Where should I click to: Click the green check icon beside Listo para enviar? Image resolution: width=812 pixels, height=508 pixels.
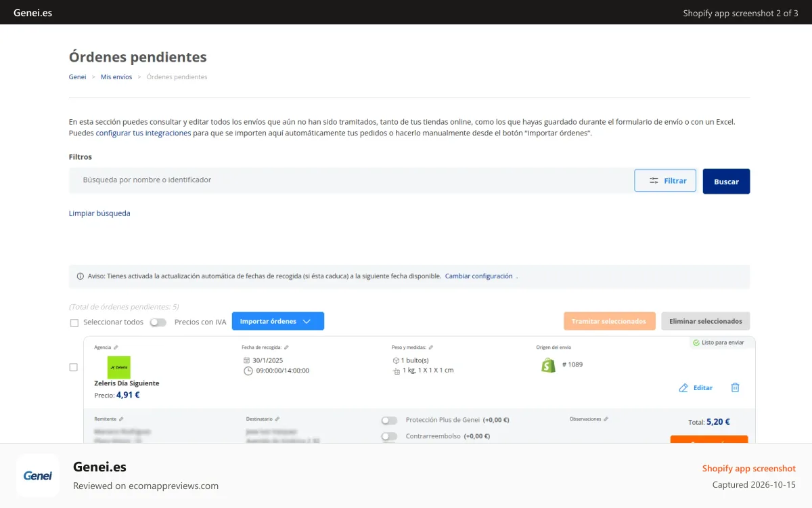coord(696,343)
